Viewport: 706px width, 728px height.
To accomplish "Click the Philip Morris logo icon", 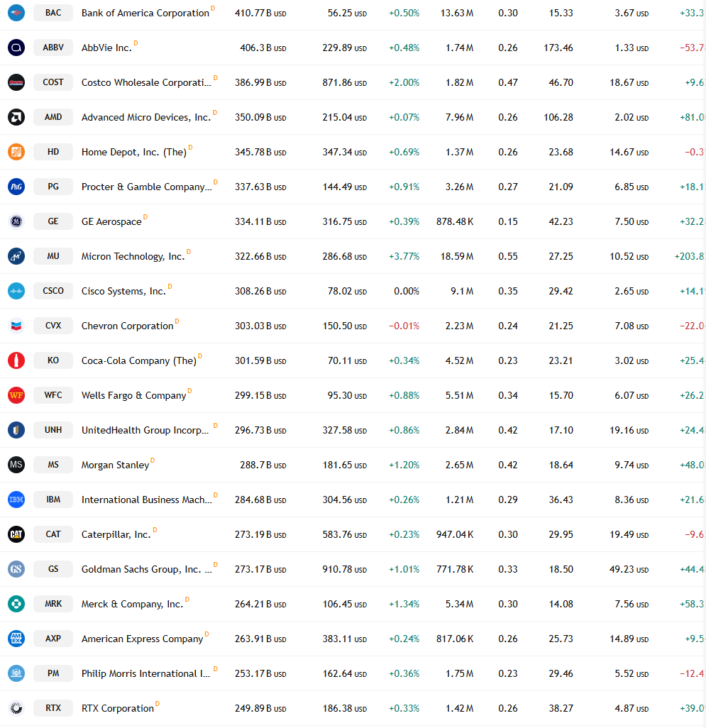I will click(x=16, y=673).
